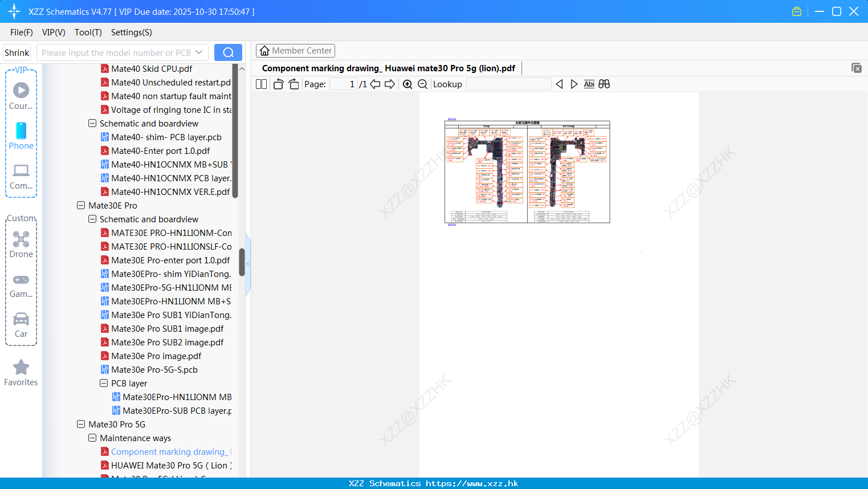Open Mate30E Pro-enter port 1.0.pdf

pos(165,260)
